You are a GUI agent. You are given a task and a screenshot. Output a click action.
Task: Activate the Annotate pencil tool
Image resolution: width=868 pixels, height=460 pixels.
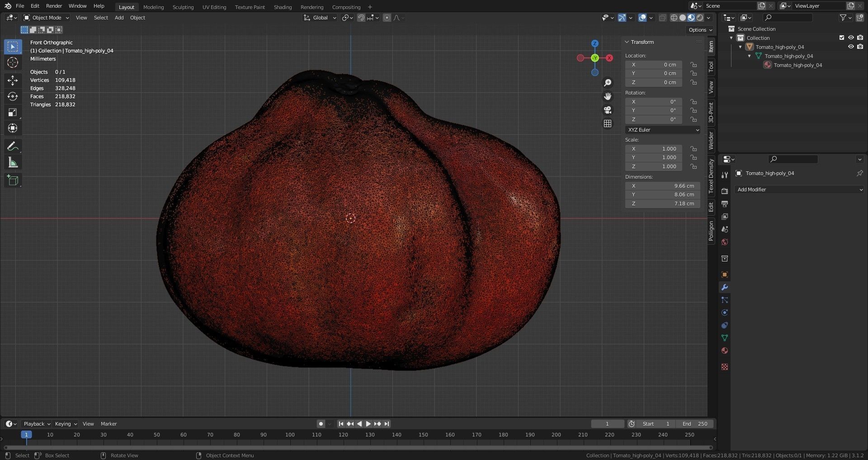[x=13, y=147]
